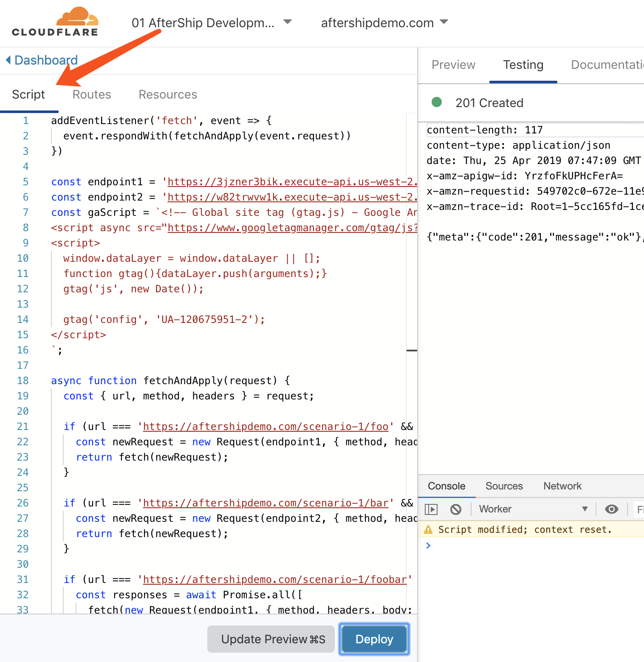The image size is (644, 662).
Task: Select the Testing tab
Action: point(523,65)
